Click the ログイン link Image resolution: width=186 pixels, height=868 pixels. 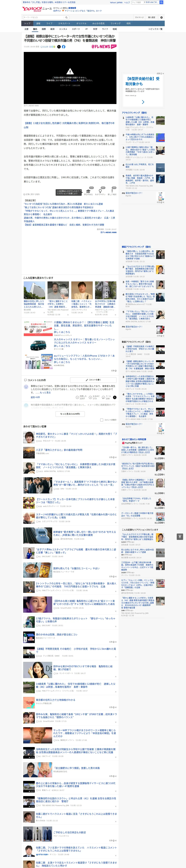(57, 11)
